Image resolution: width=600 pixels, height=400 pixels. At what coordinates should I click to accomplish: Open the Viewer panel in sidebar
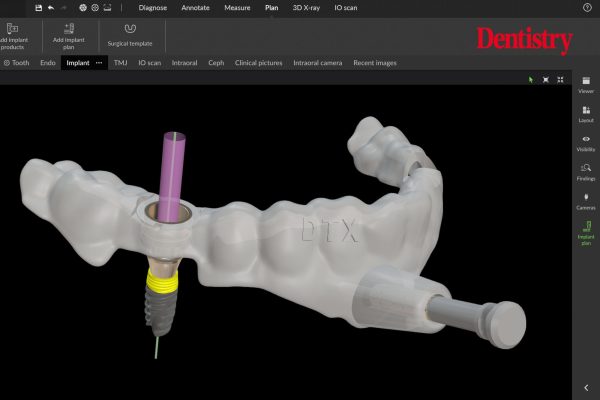[x=585, y=83]
